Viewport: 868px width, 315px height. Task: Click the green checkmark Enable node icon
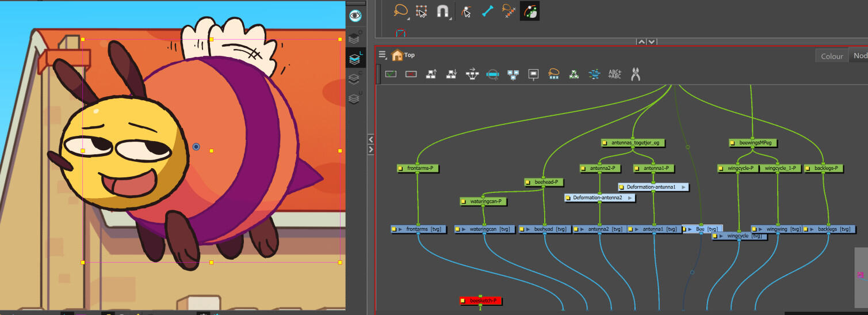(x=391, y=74)
